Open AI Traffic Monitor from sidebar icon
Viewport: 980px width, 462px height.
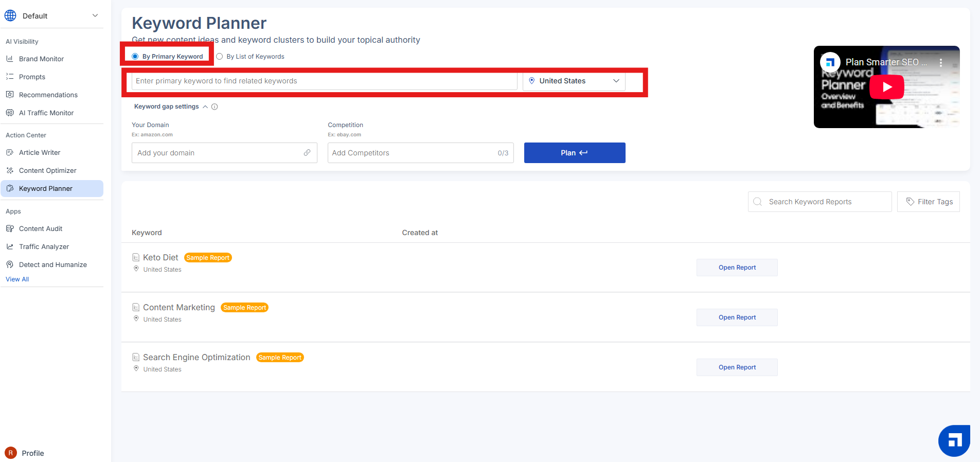tap(10, 113)
